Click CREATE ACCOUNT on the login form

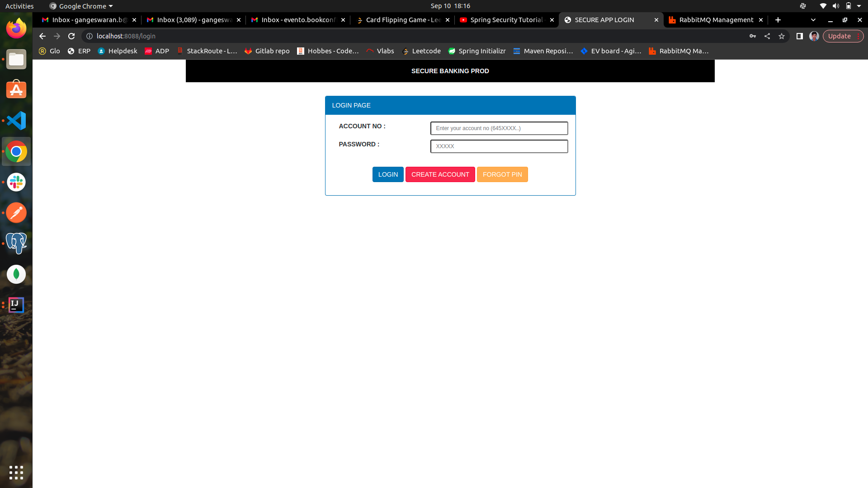(x=440, y=174)
